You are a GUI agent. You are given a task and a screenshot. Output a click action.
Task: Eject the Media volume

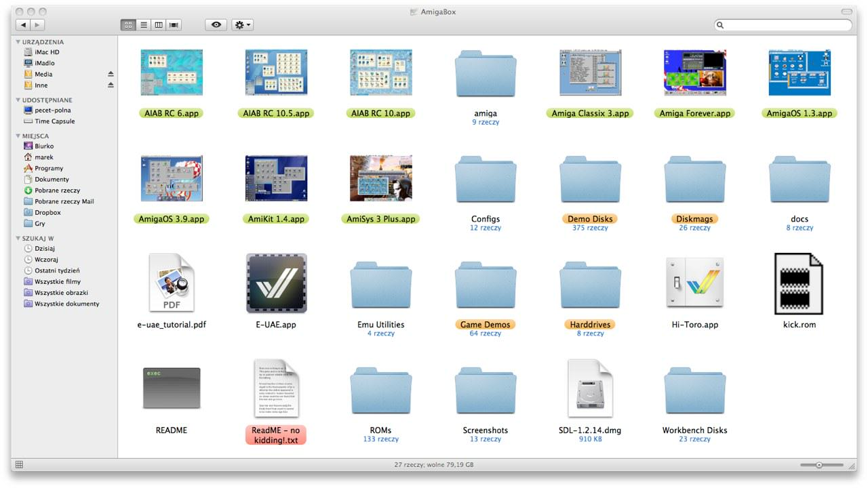[111, 75]
